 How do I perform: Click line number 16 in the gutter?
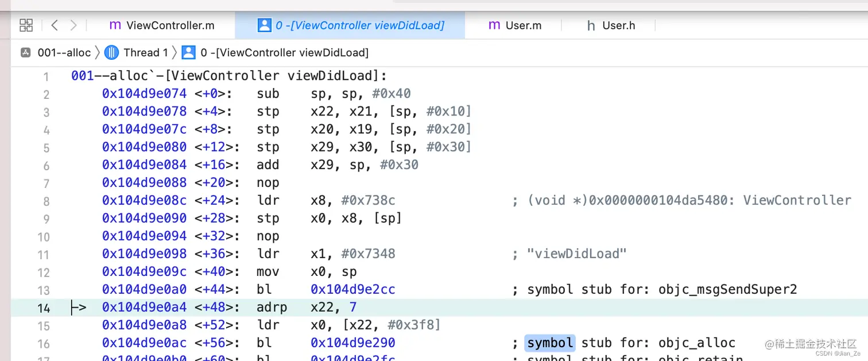44,344
